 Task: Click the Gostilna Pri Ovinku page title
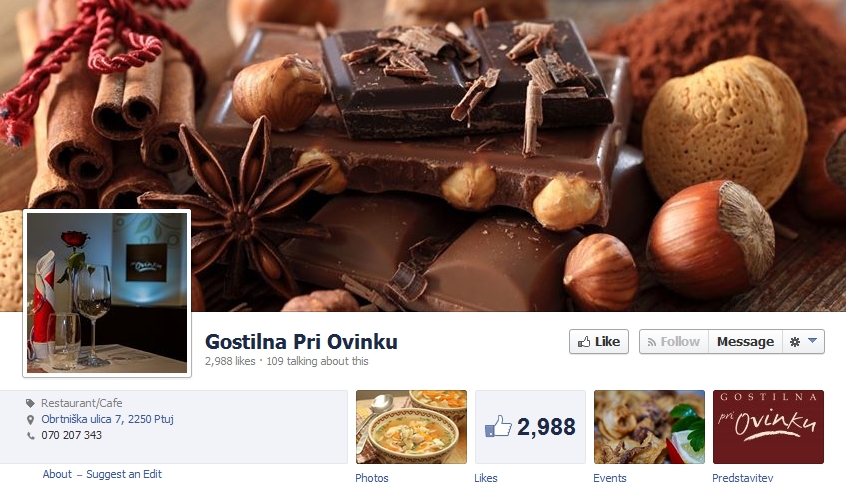coord(301,342)
